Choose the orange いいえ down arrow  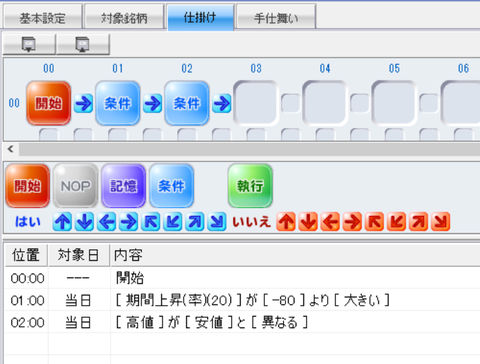(x=308, y=222)
